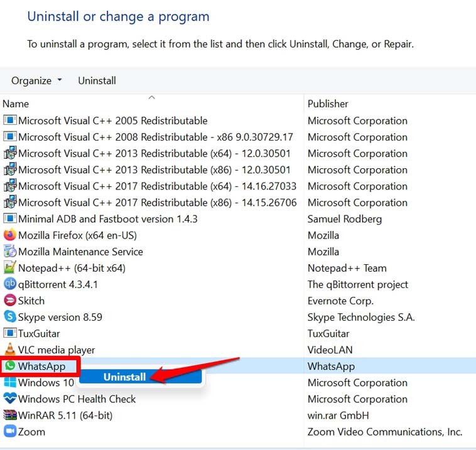476x450 pixels.
Task: Click publisher Zoom Video Communications, Inc.
Action: 384,432
